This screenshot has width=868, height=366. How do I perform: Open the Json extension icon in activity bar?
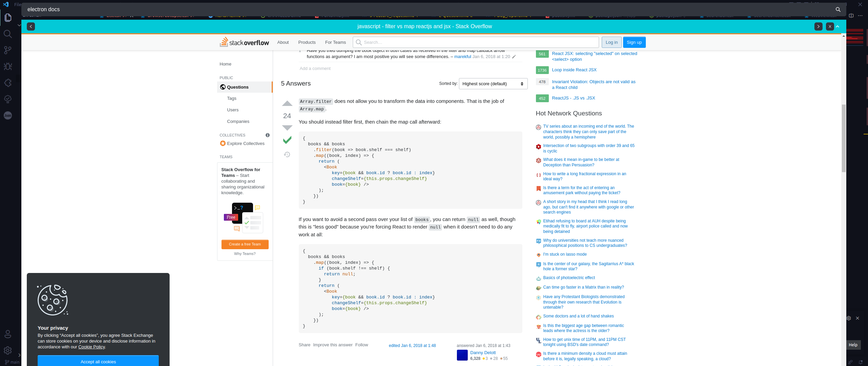click(8, 115)
